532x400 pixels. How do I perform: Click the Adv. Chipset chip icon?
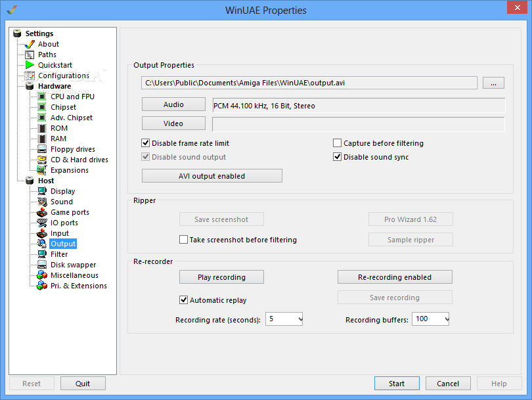pos(42,118)
